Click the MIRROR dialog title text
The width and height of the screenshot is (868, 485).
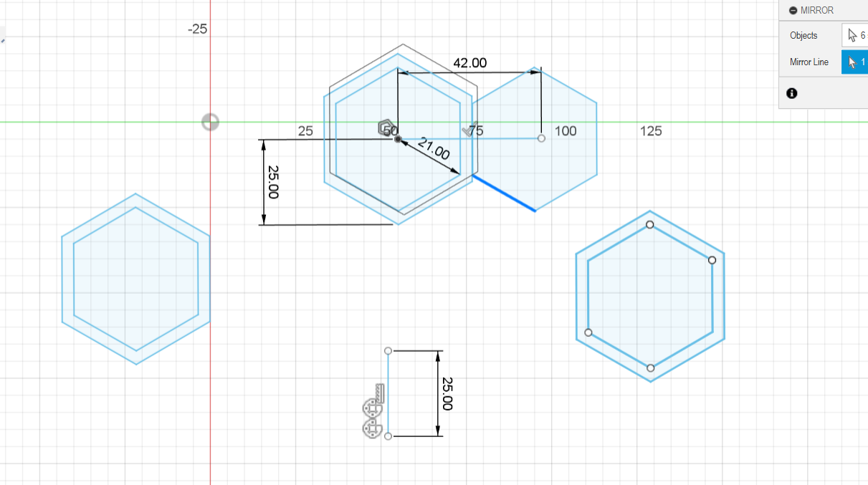pos(817,11)
